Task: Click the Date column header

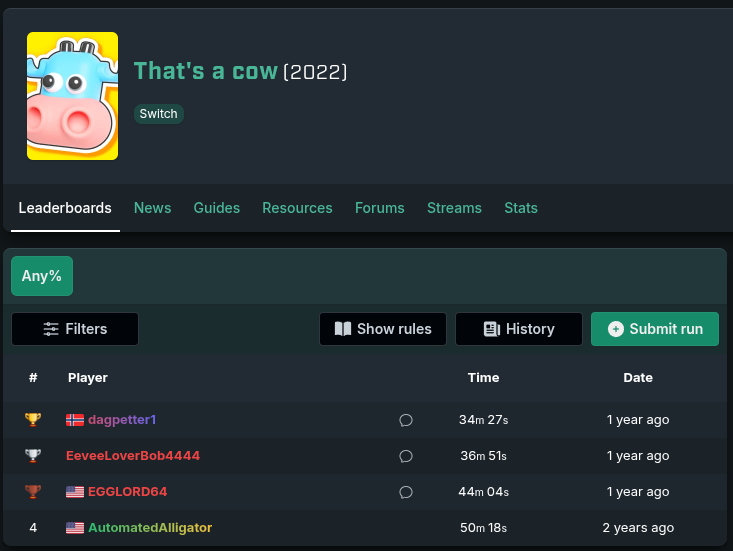Action: pos(638,378)
